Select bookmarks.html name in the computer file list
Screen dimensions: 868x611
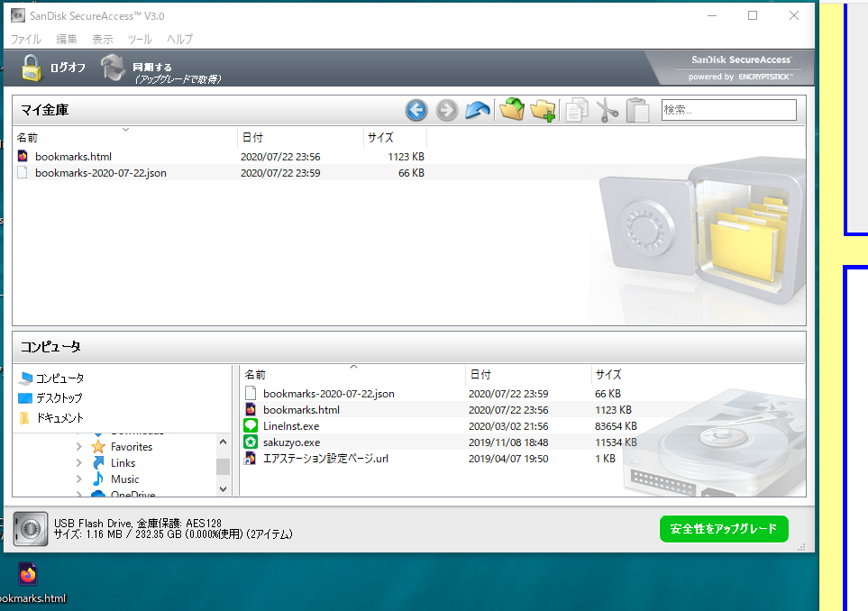(302, 410)
